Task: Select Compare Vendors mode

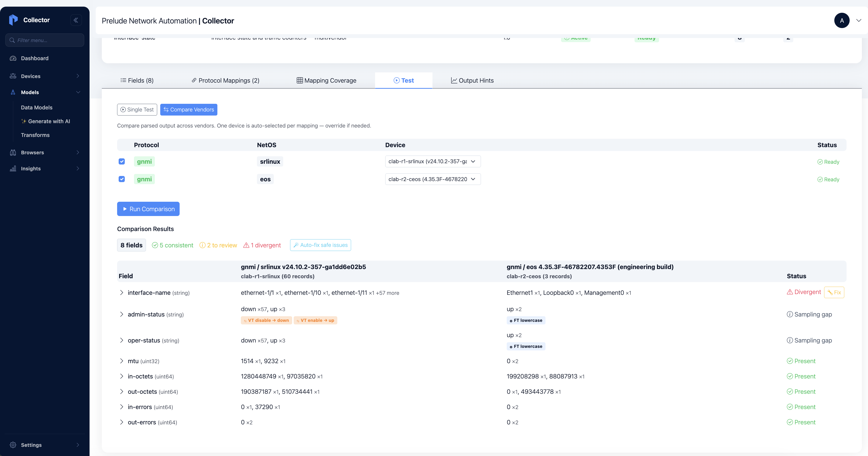Action: tap(189, 109)
